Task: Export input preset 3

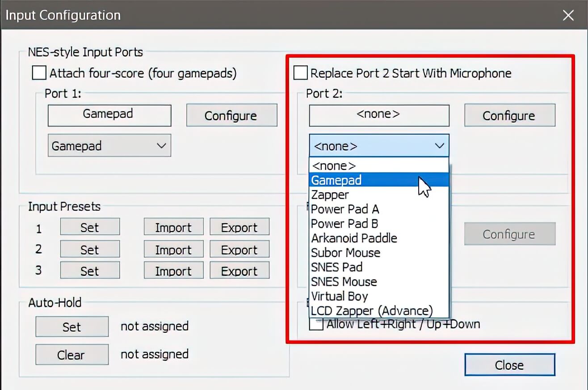Action: coord(239,271)
